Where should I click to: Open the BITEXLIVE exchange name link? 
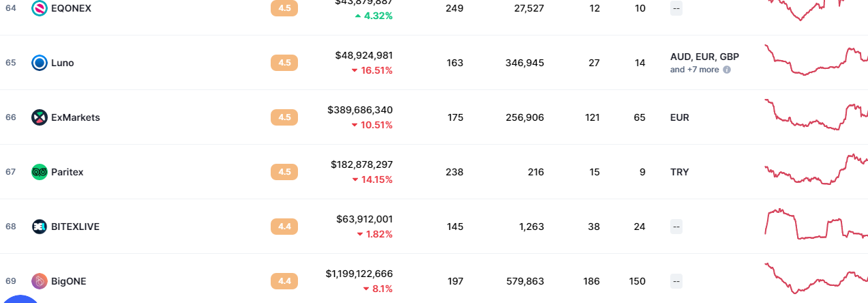(75, 227)
